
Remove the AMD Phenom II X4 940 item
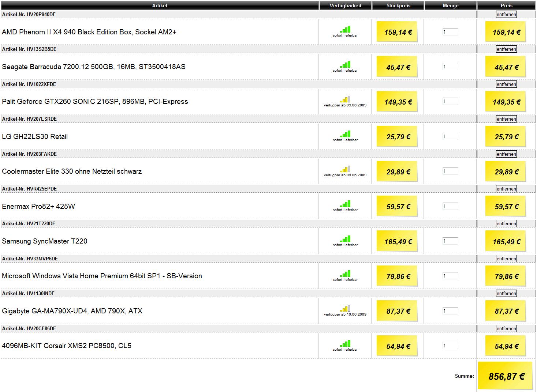pos(506,14)
